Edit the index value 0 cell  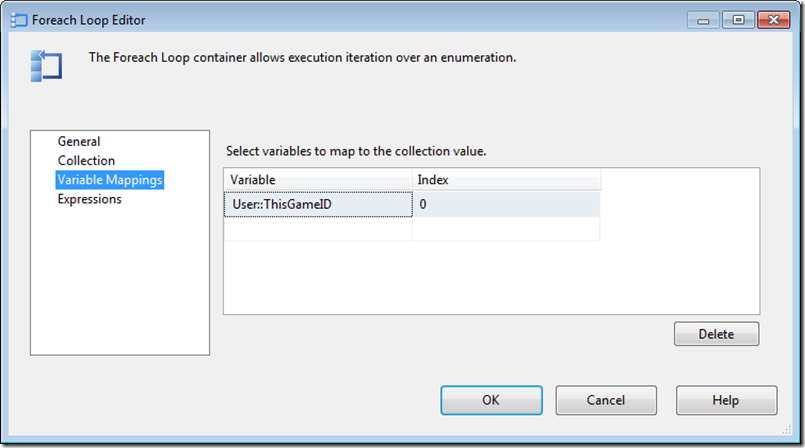click(505, 204)
